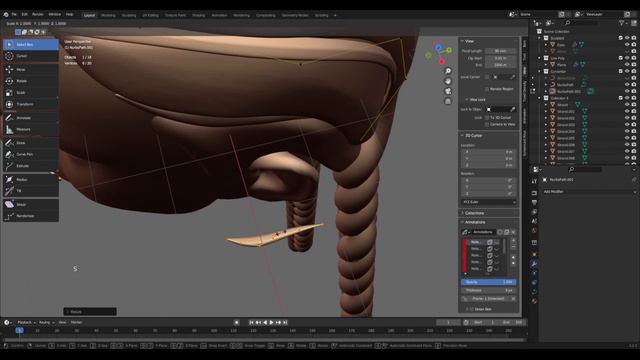640x360 pixels.
Task: Open the Keying timeline menu
Action: coord(46,322)
